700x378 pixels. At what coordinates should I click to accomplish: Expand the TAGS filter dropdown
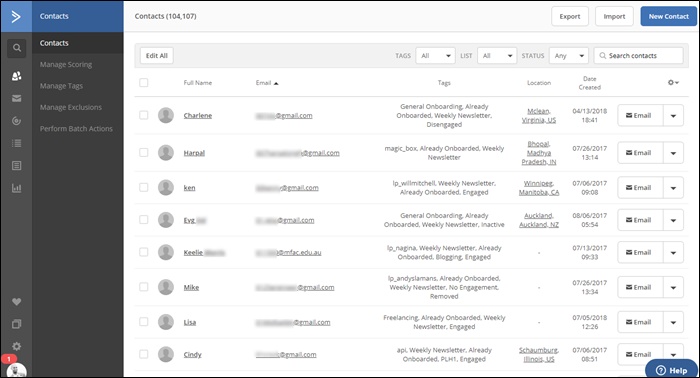click(x=435, y=56)
